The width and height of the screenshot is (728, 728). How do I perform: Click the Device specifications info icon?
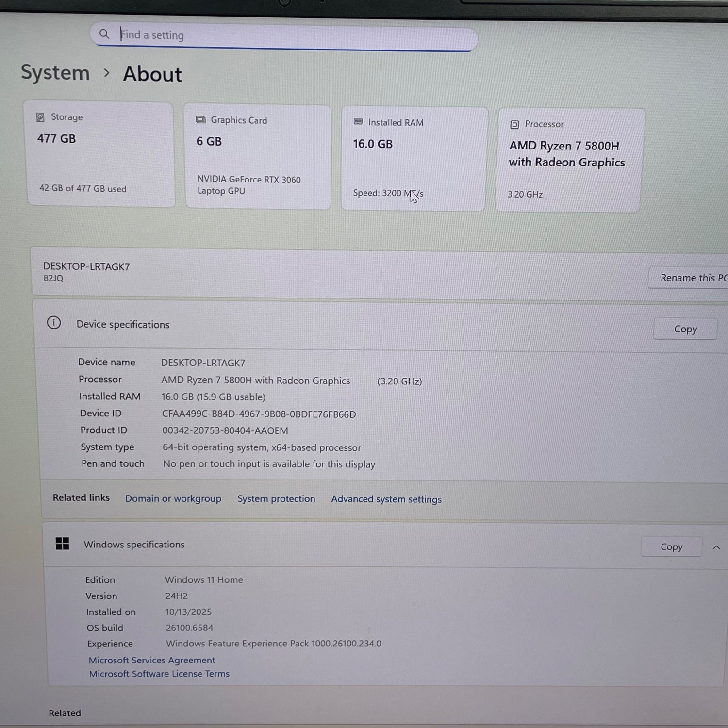54,323
